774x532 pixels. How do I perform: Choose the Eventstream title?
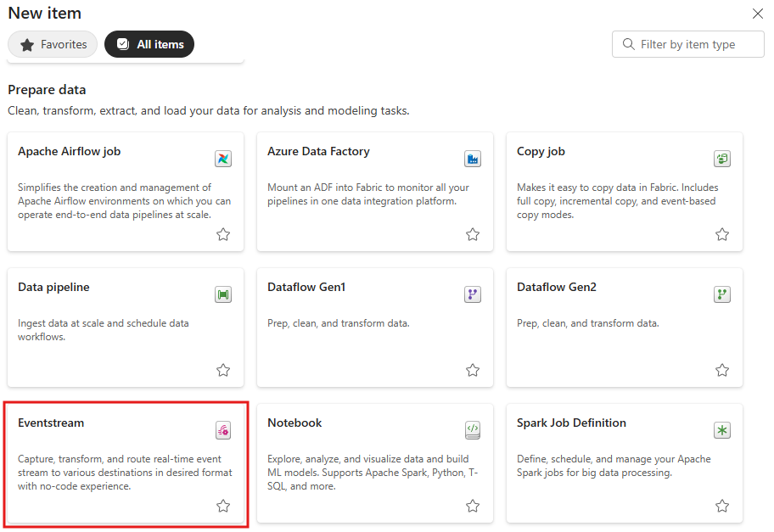(x=51, y=423)
